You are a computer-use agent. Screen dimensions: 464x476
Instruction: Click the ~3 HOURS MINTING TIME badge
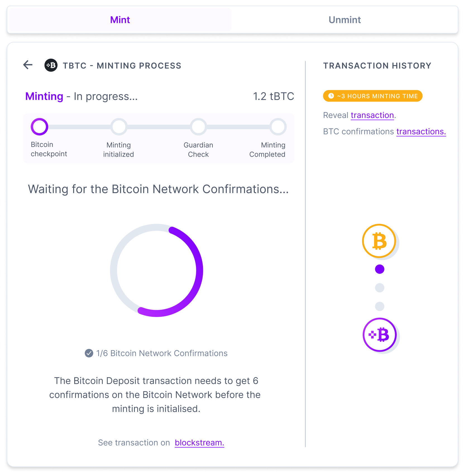(372, 96)
